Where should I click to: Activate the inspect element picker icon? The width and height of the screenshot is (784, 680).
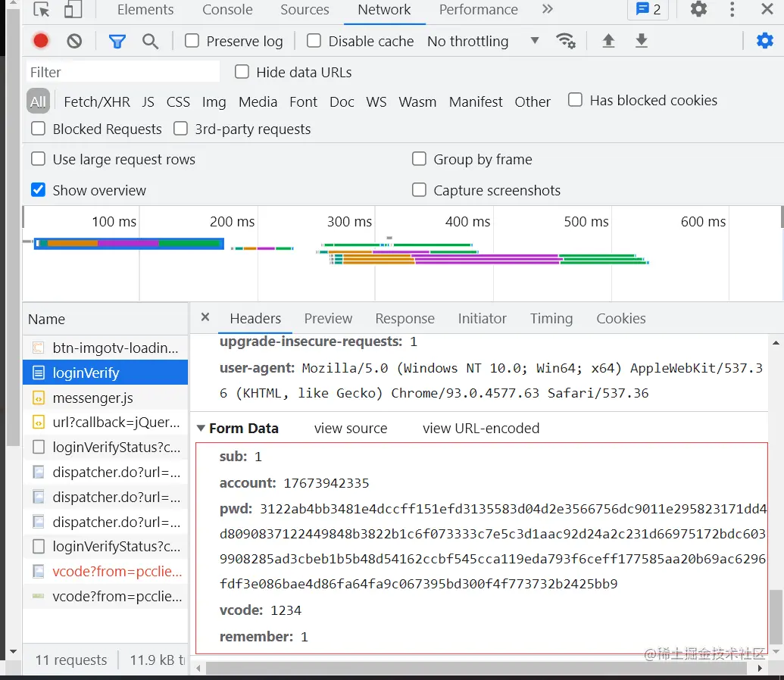click(x=42, y=10)
